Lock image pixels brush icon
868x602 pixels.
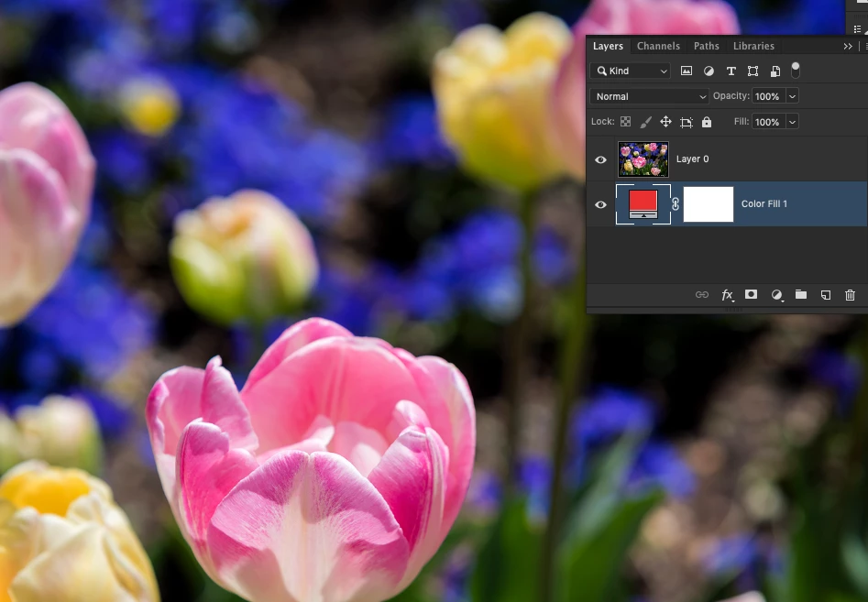click(x=645, y=122)
